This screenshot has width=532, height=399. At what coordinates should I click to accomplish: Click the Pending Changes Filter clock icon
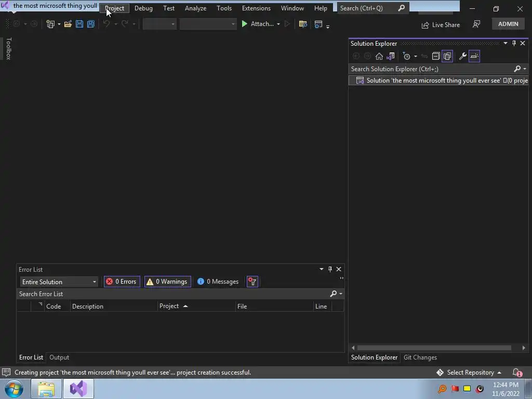pyautogui.click(x=406, y=56)
